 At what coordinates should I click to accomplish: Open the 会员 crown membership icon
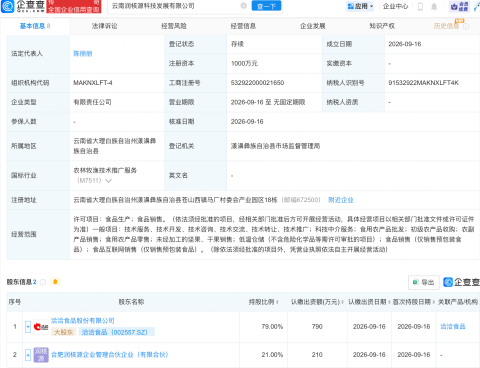(x=459, y=6)
